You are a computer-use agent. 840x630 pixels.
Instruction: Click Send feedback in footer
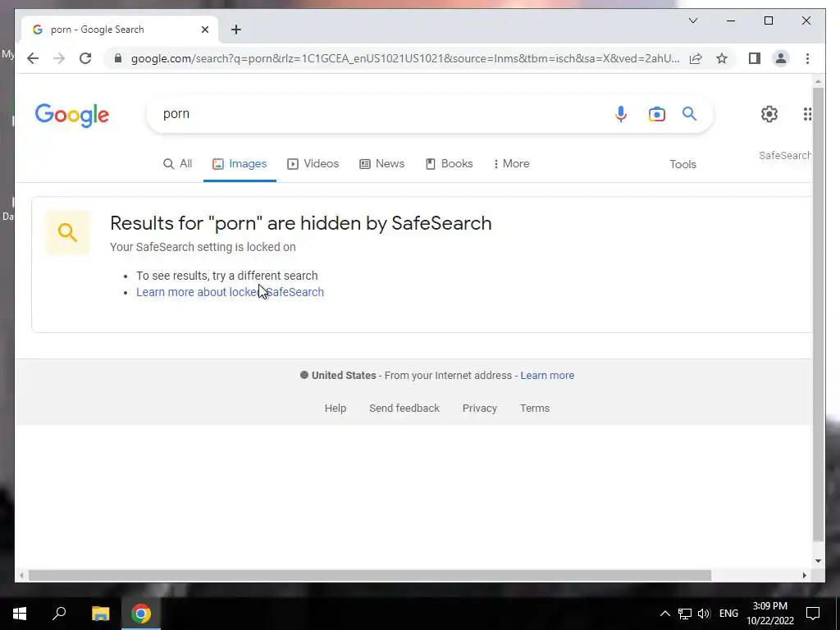click(x=404, y=409)
